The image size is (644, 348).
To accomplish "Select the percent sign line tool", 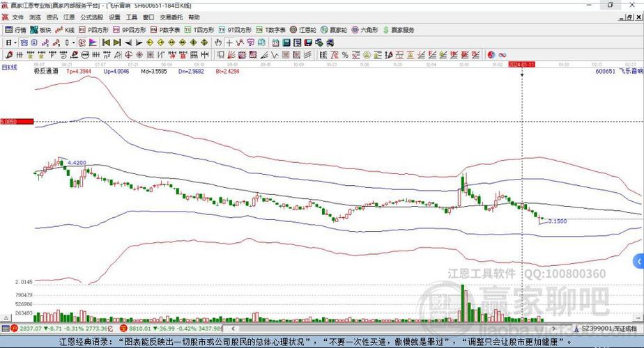I will click(345, 54).
